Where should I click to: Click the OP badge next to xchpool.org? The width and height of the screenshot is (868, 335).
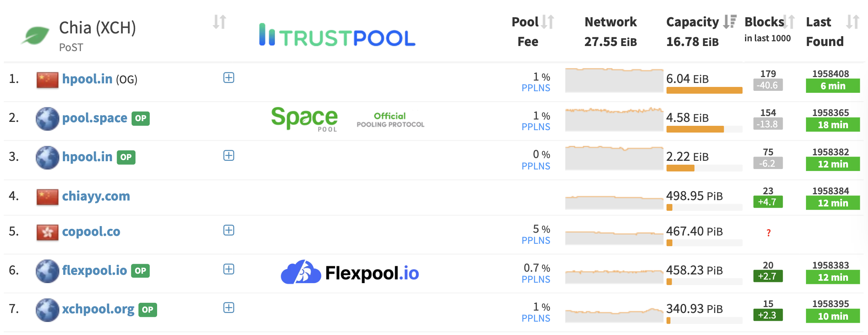pos(148,310)
